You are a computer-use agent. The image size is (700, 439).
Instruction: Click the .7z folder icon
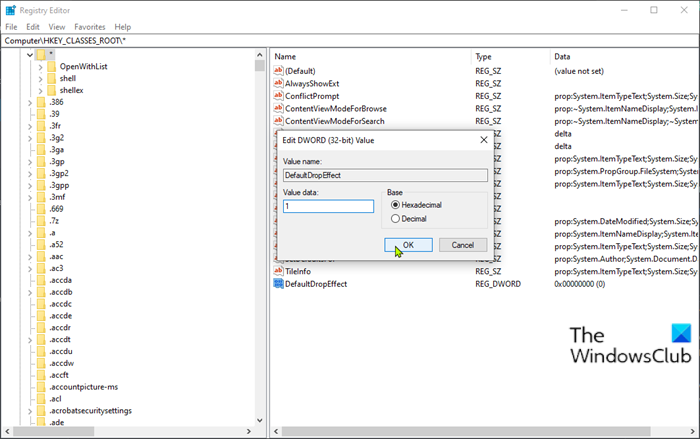point(41,221)
